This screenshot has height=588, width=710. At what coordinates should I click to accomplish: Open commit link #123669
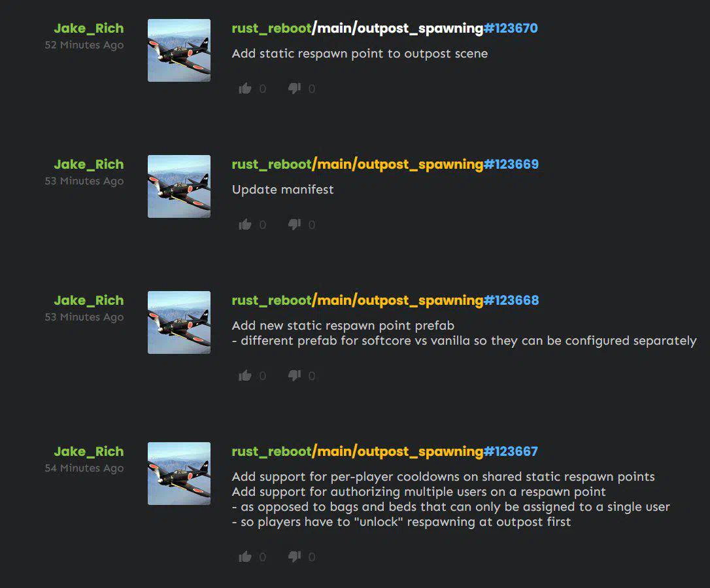(511, 164)
